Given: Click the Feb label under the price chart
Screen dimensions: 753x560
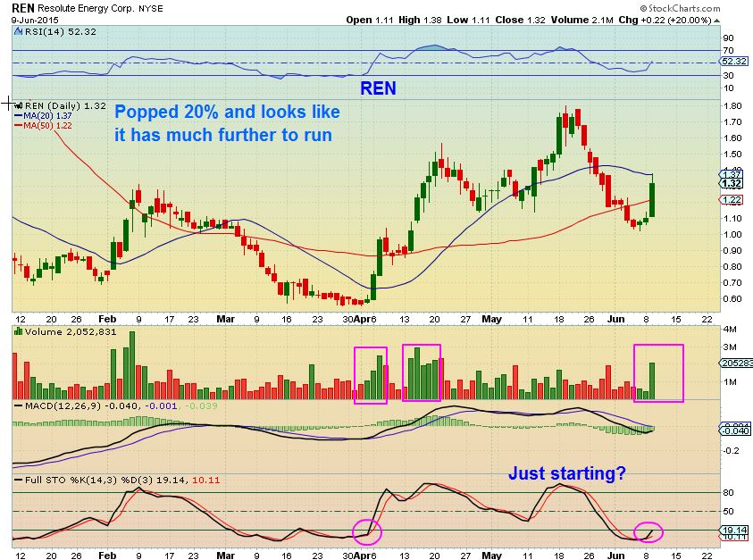Looking at the screenshot, I should tap(107, 320).
